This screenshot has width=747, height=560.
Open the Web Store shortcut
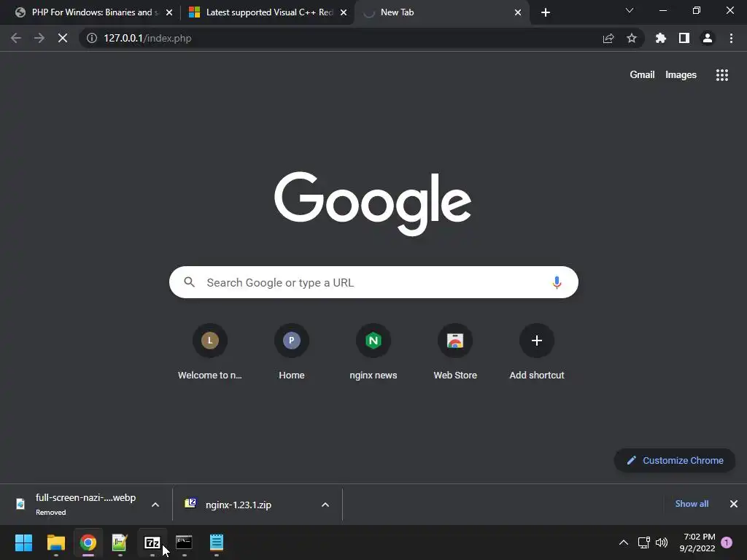tap(455, 352)
